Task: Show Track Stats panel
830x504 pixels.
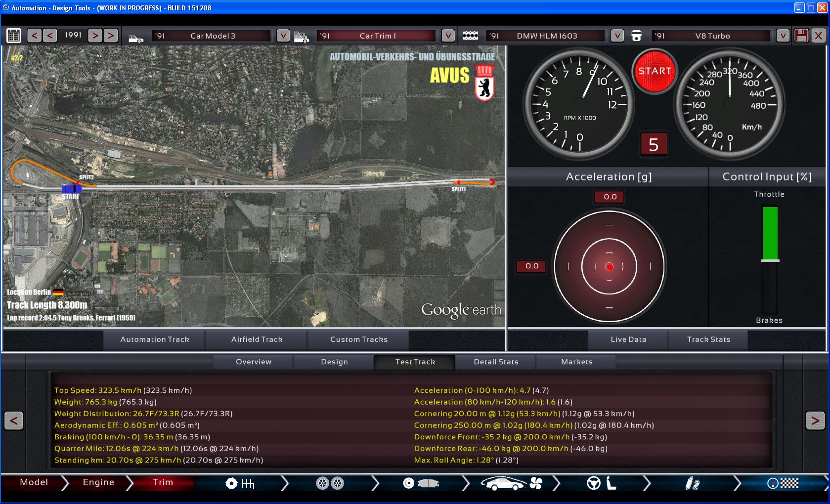Action: click(x=708, y=339)
